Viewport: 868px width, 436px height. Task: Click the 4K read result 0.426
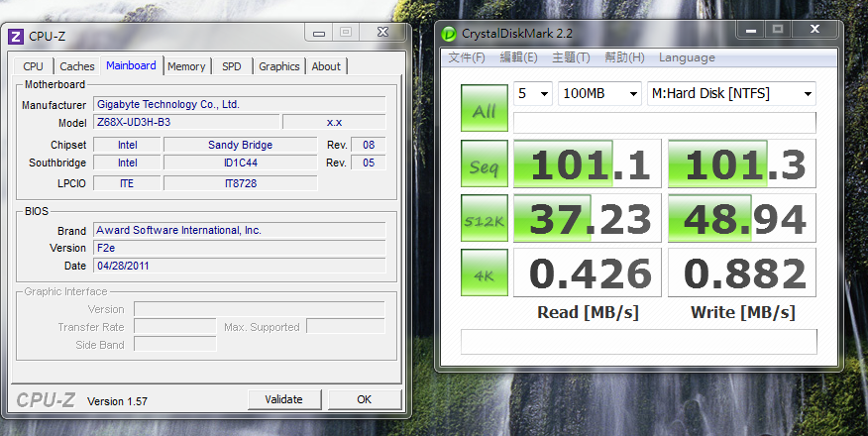(x=588, y=272)
